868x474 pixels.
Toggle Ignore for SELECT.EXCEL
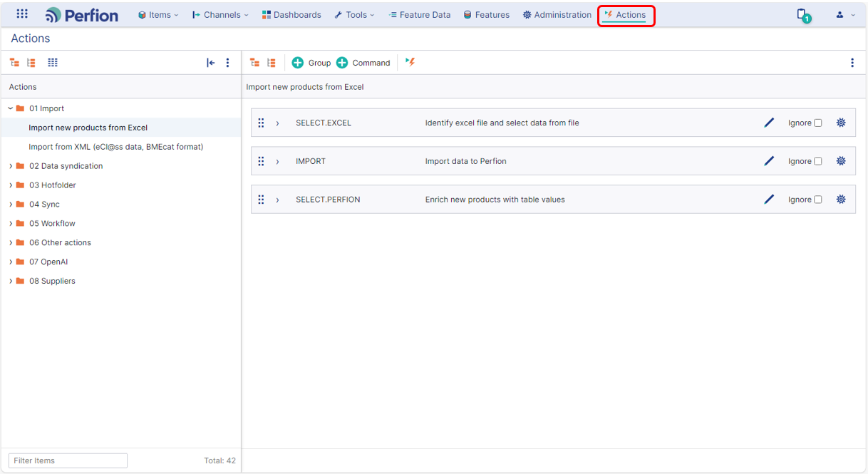click(x=818, y=123)
